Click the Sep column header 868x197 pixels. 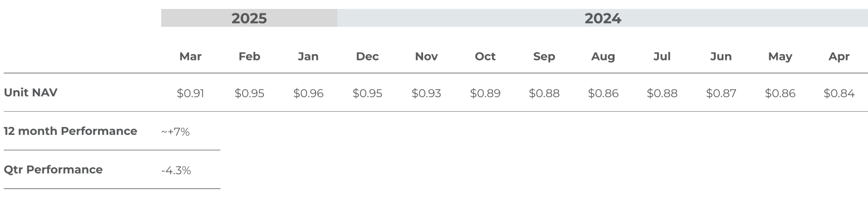pos(544,57)
